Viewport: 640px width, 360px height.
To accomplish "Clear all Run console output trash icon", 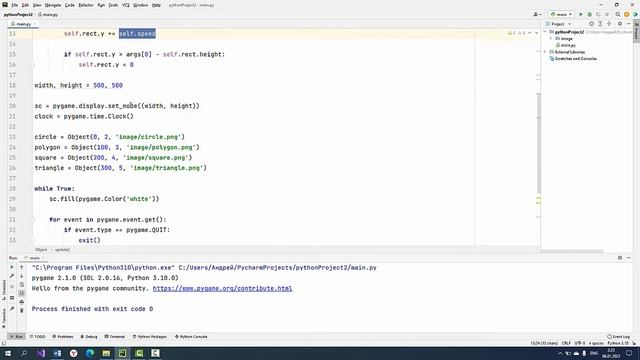I will 22,311.
